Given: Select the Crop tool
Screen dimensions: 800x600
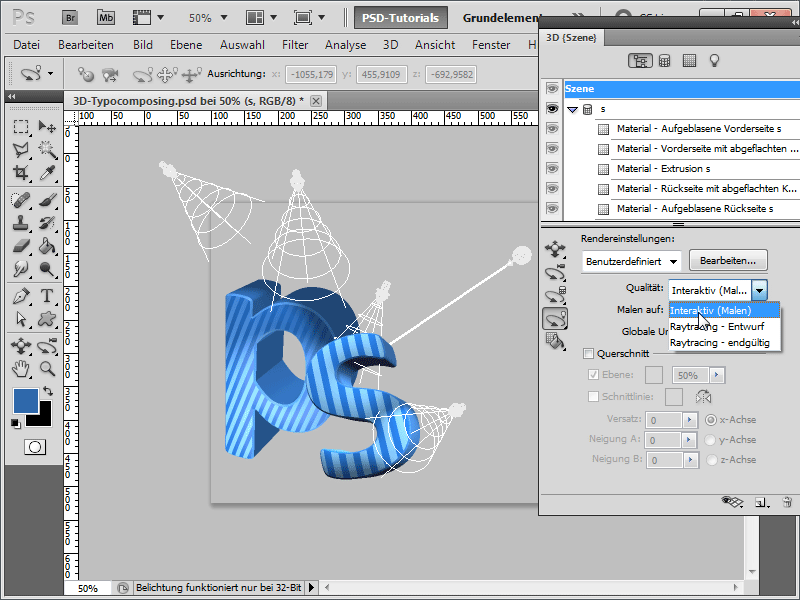Looking at the screenshot, I should [x=20, y=173].
